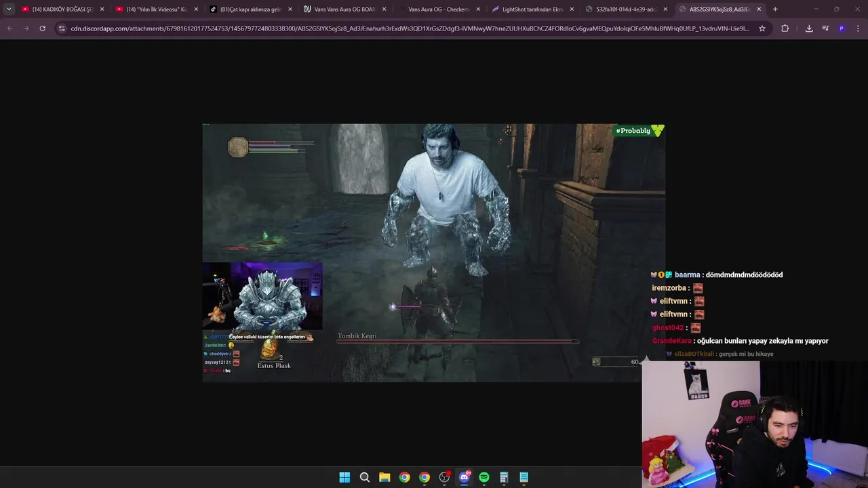Image resolution: width=868 pixels, height=488 pixels.
Task: Close the Vans Aura OG - Checkerboard tab
Action: click(x=477, y=9)
